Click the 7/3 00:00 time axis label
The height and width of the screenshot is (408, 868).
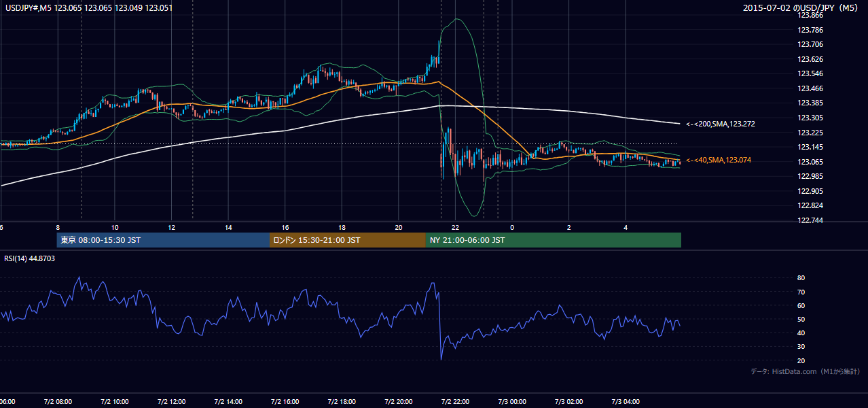tap(513, 402)
